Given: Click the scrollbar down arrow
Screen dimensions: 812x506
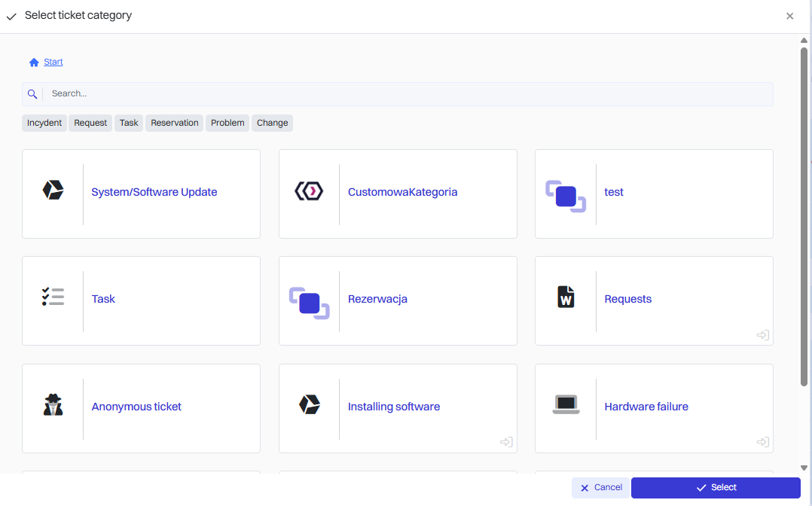Looking at the screenshot, I should 804,468.
